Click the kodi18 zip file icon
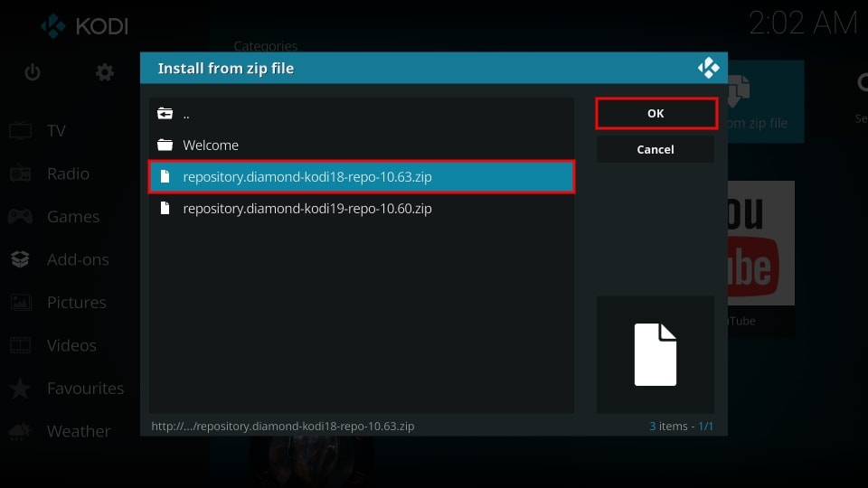 (x=165, y=176)
